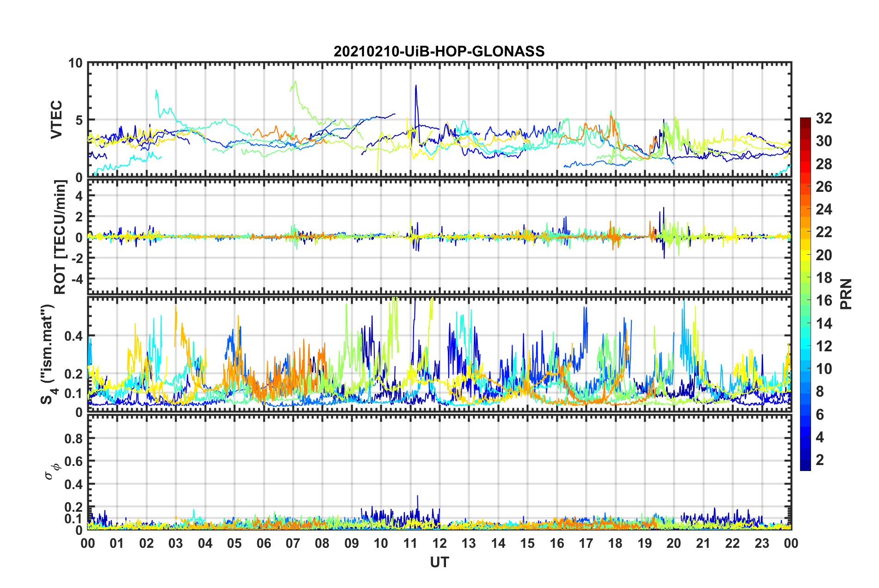Click x-axis tick label 21

click(x=703, y=543)
